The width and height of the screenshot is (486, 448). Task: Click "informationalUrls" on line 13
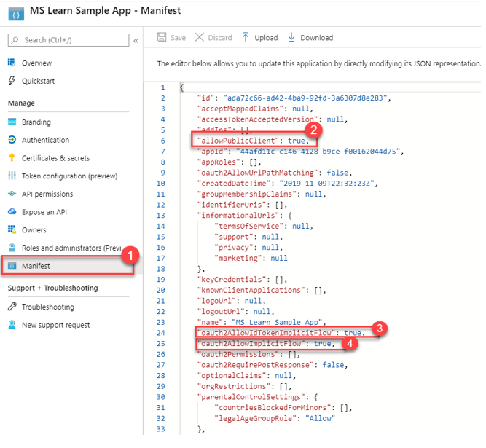pos(240,216)
